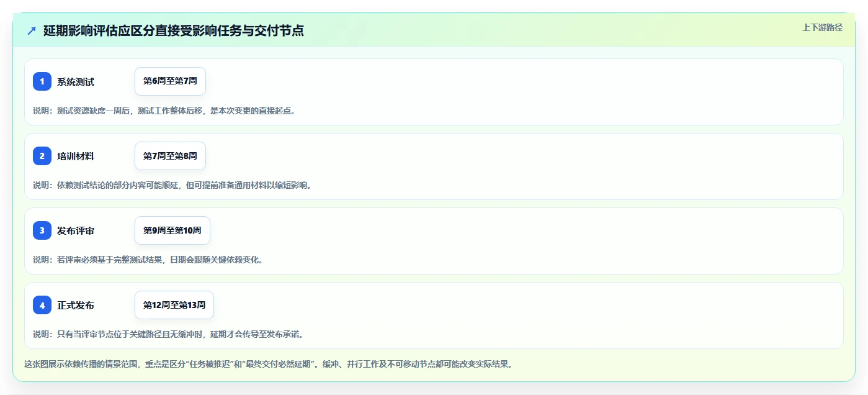Click the number 4 badge of 正式发布
868x395 pixels.
[x=42, y=305]
